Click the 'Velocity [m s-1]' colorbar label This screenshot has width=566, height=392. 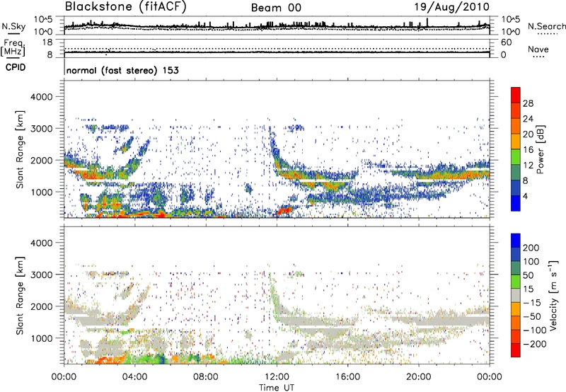(554, 295)
